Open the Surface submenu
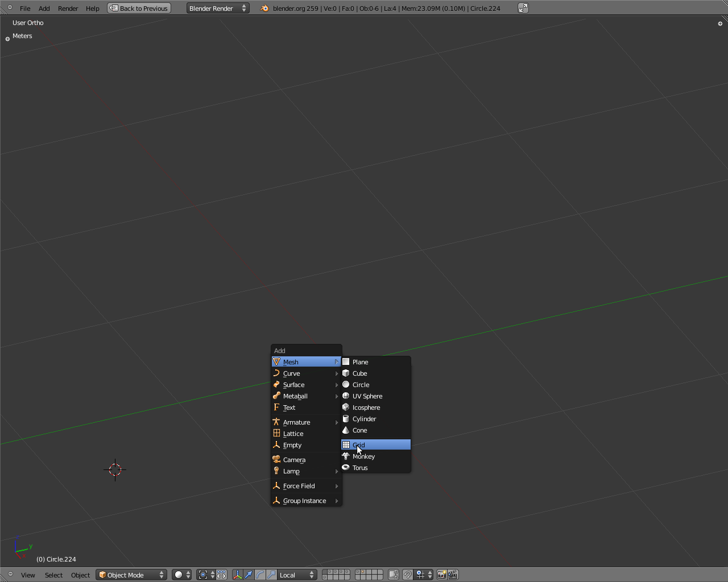Image resolution: width=728 pixels, height=582 pixels. (306, 385)
